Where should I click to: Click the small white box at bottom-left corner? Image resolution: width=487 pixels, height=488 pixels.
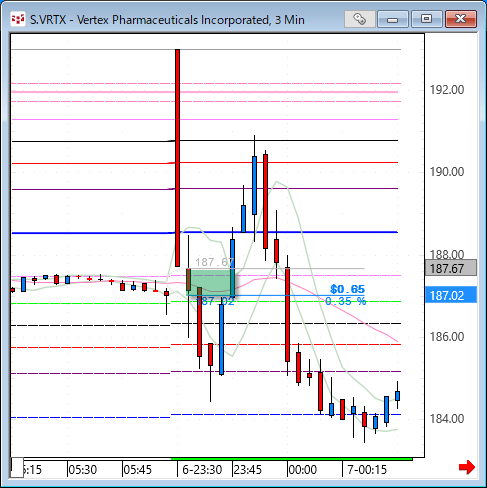pyautogui.click(x=17, y=467)
